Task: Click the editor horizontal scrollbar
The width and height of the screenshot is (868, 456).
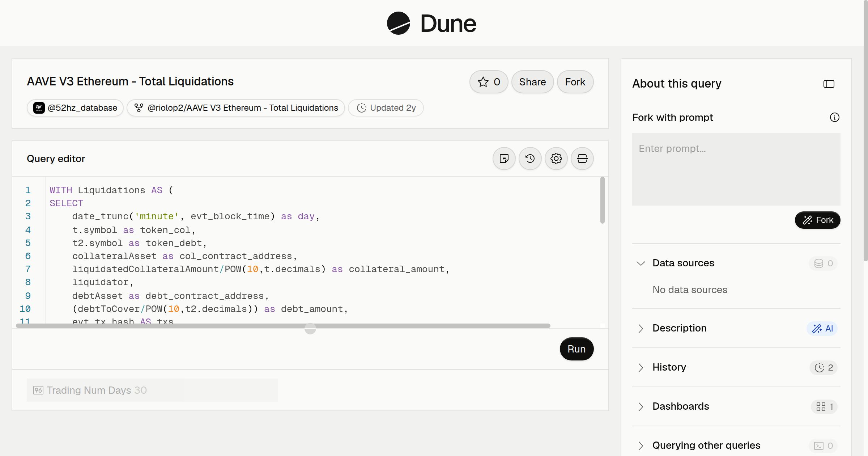Action: [x=283, y=326]
